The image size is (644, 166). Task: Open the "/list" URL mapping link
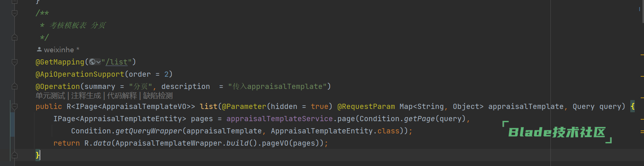click(x=117, y=62)
